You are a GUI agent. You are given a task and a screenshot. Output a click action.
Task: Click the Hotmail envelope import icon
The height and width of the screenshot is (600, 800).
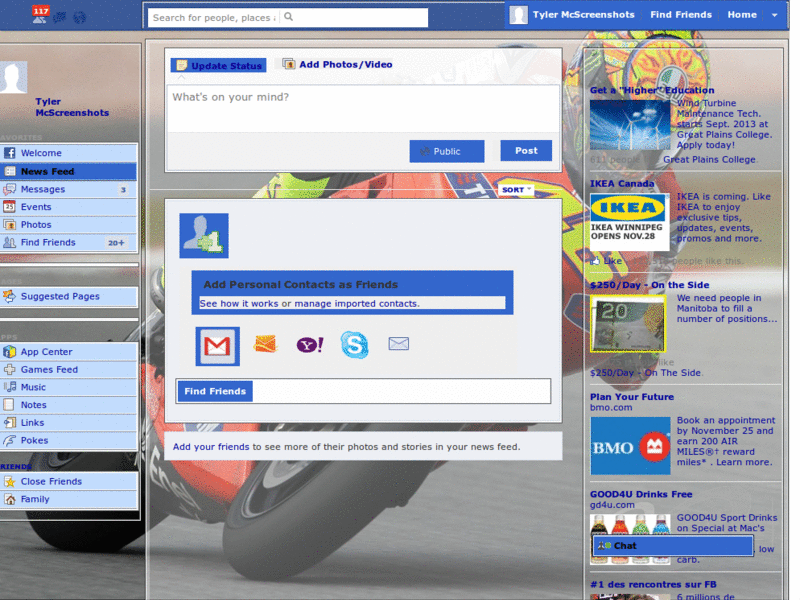click(x=265, y=344)
